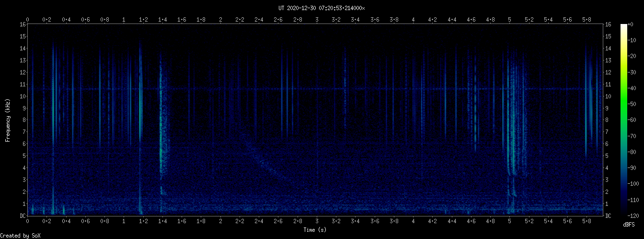
Task: Click '2' on the left frequency axis
Action: pos(24,192)
